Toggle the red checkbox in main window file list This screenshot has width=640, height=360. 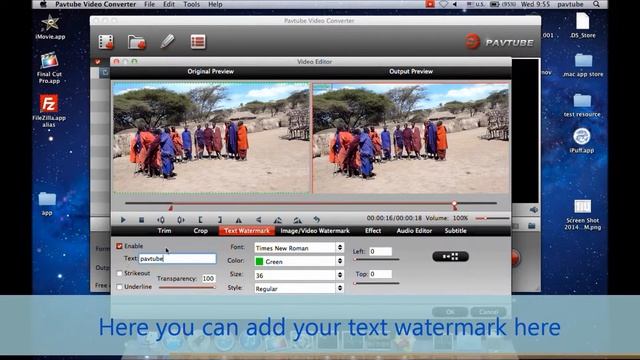coord(98,62)
